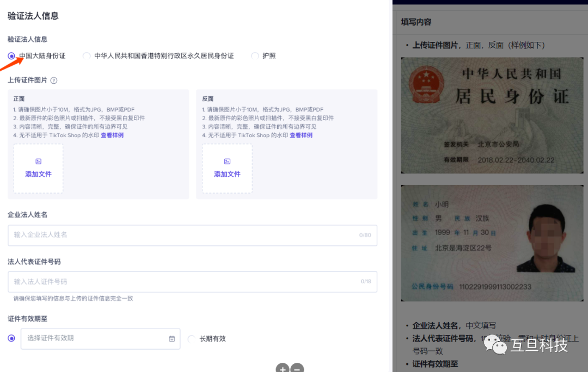Click 添加文件 under 反面 section
Screen dimensions: 588x372
(227, 174)
